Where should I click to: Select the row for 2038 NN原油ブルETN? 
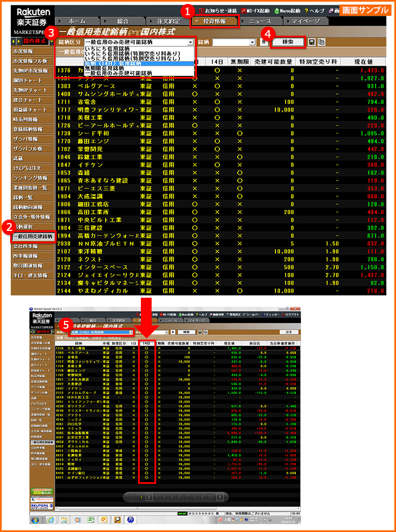point(221,243)
